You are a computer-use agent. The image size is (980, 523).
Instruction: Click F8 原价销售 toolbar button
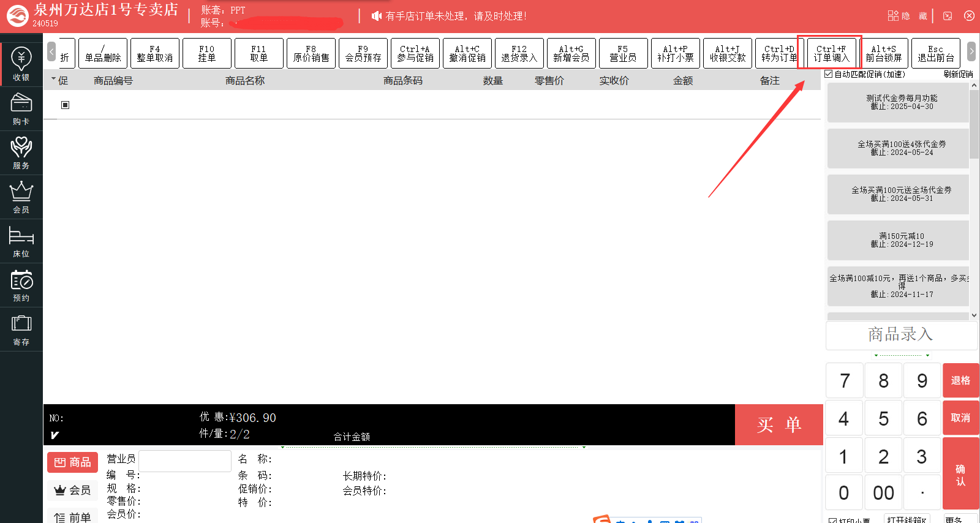click(311, 53)
